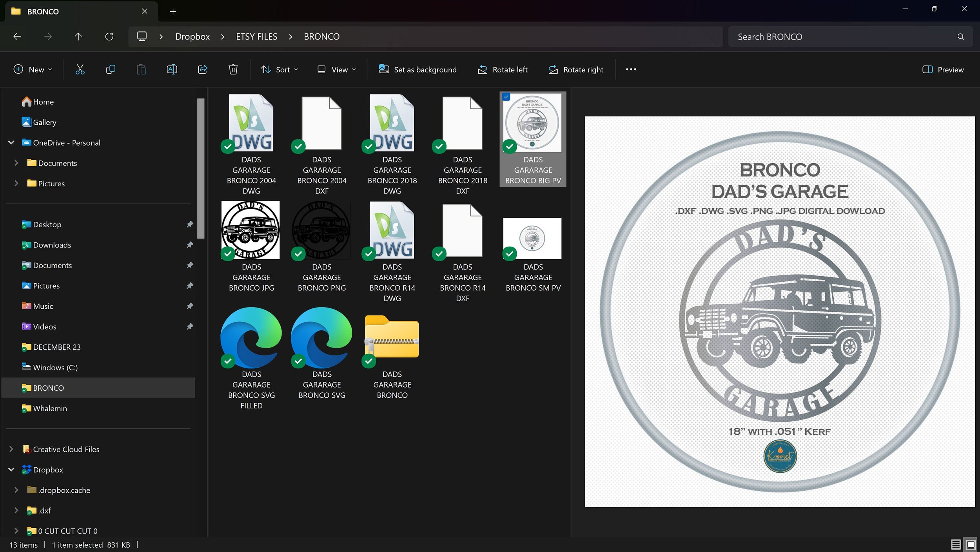Open the View dropdown menu
Screen dimensions: 980x552
pyautogui.click(x=337, y=69)
